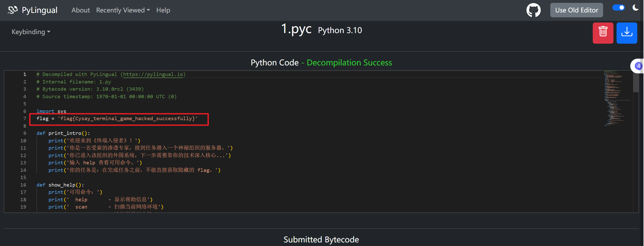Open the Recently Viewed dropdown menu
The height and width of the screenshot is (246, 644).
click(x=123, y=10)
